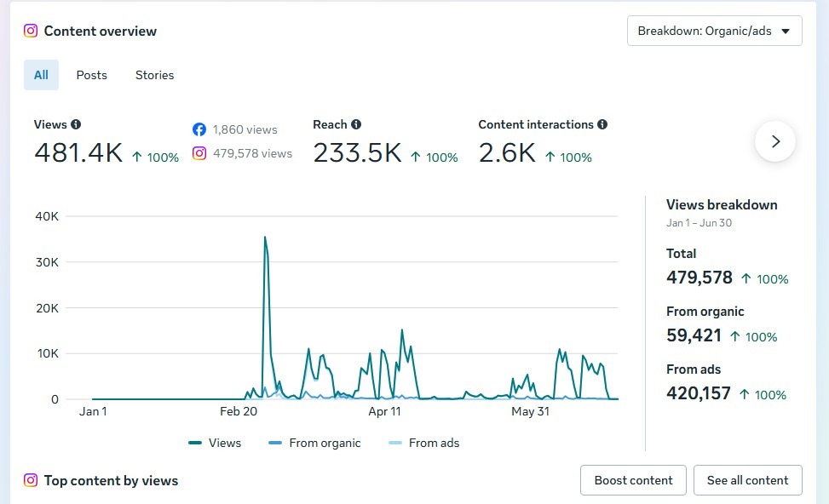Click the Jan 1 label on the chart axis
This screenshot has height=504, width=829.
(x=93, y=411)
